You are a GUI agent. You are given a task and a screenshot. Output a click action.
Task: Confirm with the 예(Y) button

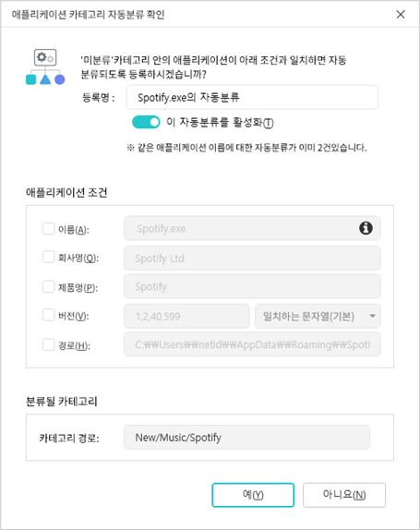click(253, 495)
